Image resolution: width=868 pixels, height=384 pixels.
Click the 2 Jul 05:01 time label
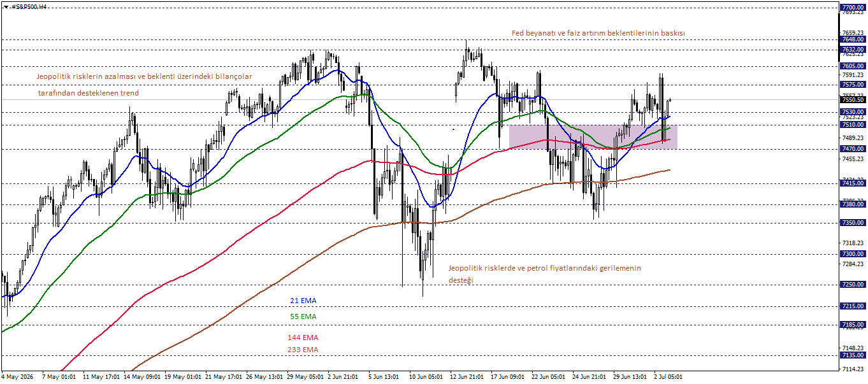(670, 377)
